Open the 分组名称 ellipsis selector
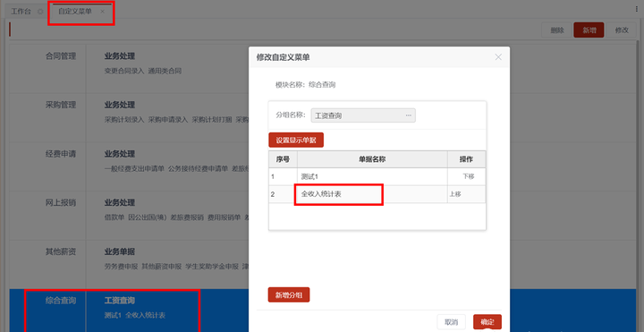The width and height of the screenshot is (644, 332). pos(408,115)
